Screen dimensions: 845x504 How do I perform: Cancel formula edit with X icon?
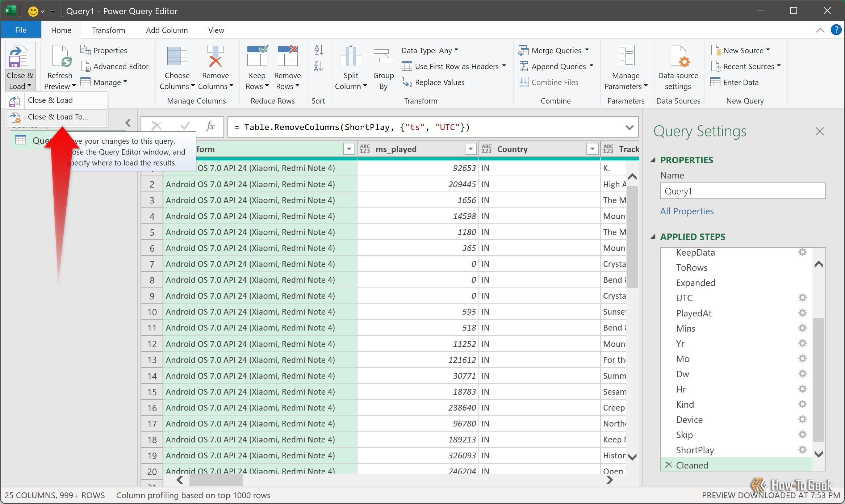(x=156, y=126)
